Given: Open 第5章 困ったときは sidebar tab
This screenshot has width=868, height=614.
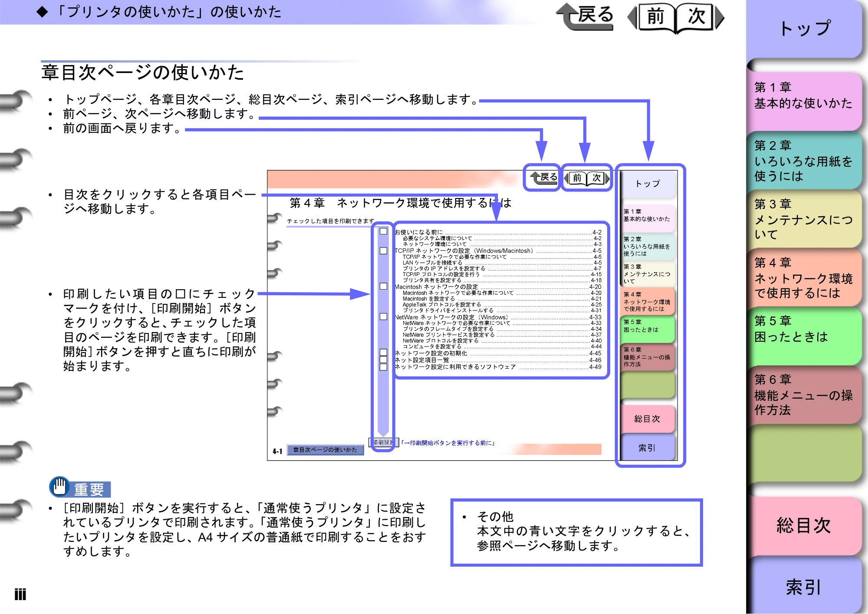Looking at the screenshot, I should [804, 336].
